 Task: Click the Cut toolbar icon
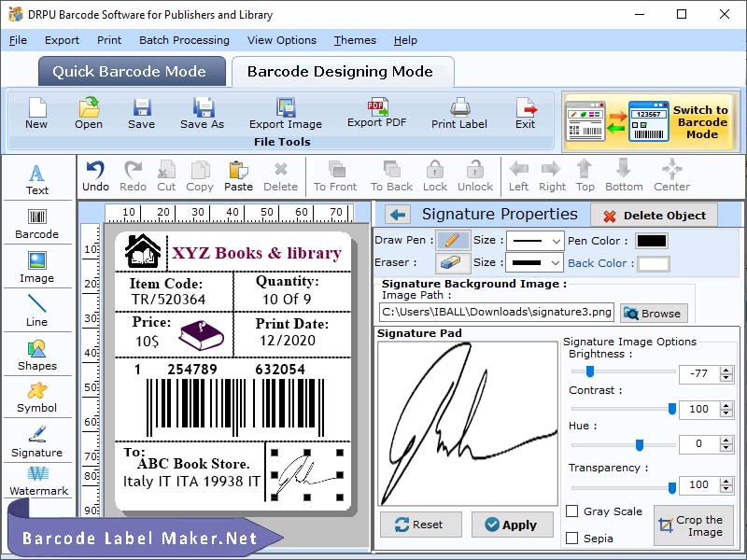point(166,176)
